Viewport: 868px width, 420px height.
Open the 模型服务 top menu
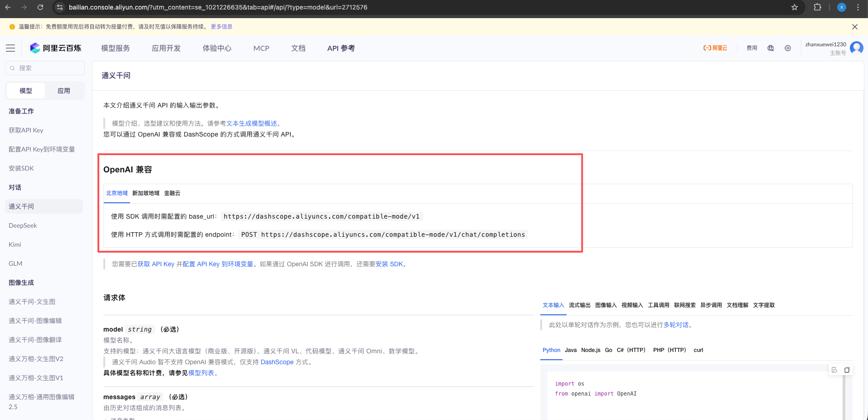click(116, 48)
